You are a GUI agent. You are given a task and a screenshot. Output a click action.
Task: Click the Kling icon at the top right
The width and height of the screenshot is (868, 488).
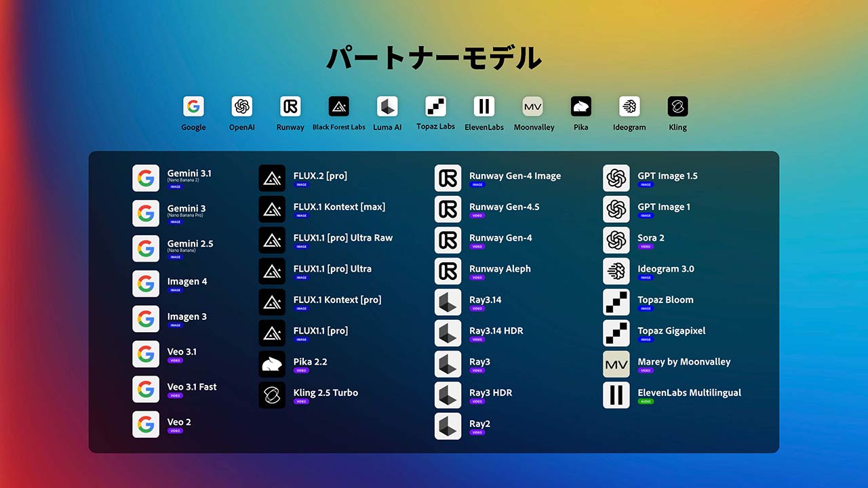pyautogui.click(x=677, y=106)
